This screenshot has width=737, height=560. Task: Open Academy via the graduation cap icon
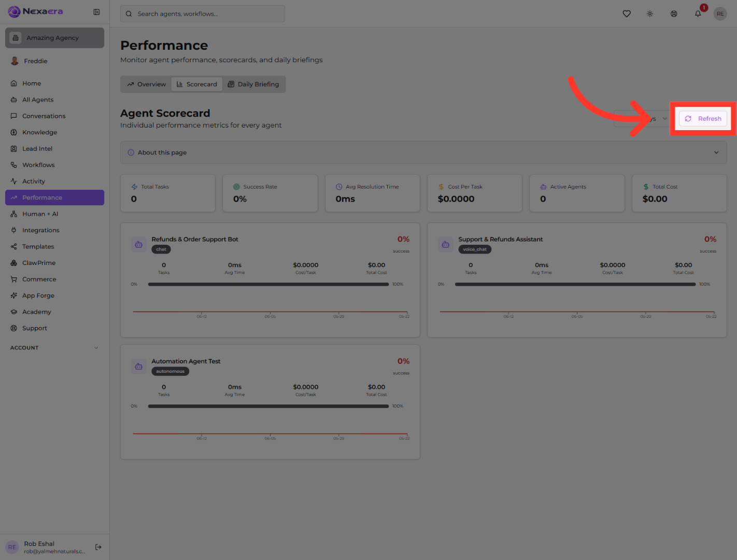point(14,312)
